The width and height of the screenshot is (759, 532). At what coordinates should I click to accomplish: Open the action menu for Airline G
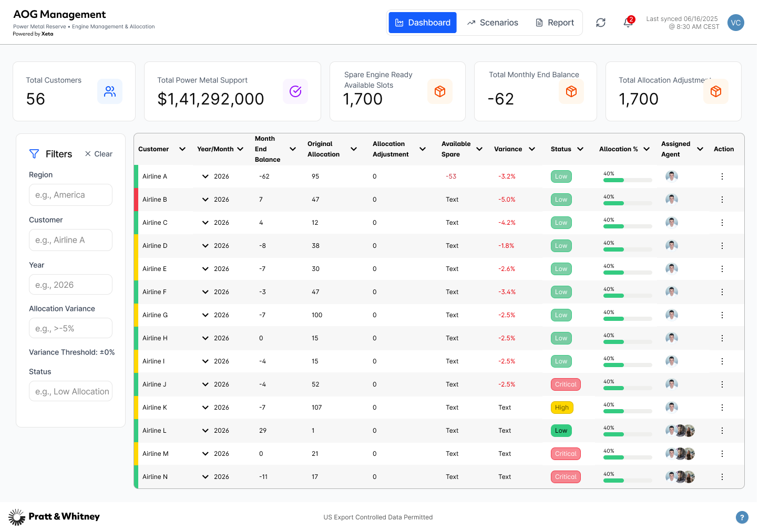[722, 315]
